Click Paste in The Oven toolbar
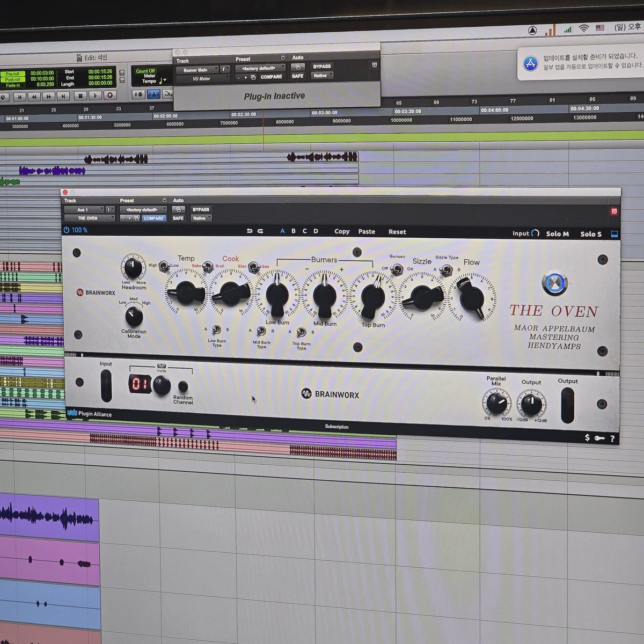 [x=367, y=232]
